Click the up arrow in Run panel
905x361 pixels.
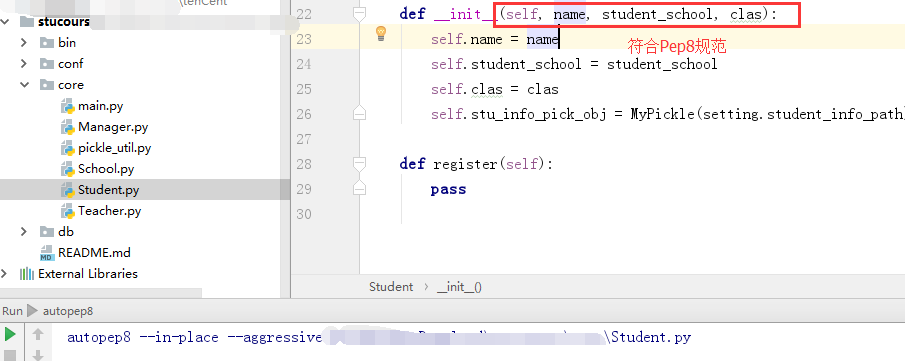38,334
